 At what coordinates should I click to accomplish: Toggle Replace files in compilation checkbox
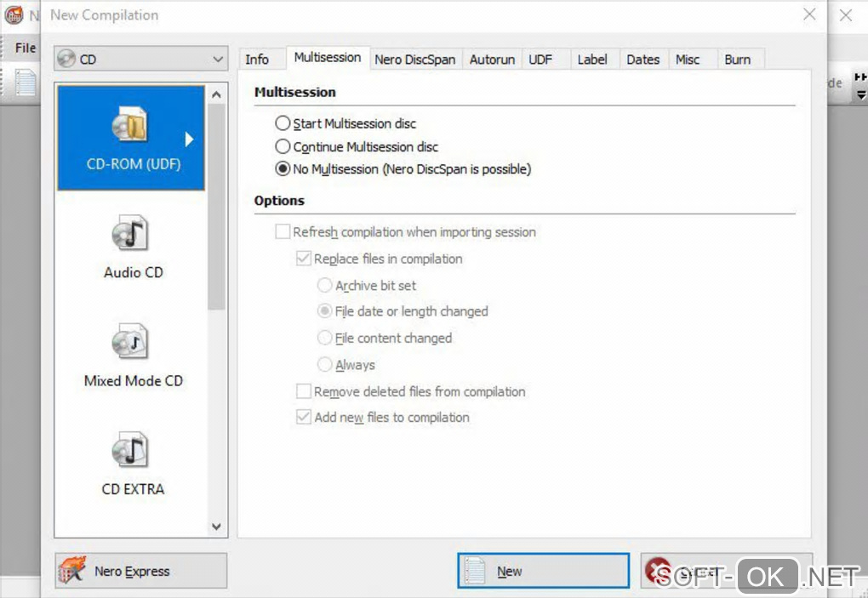pos(303,259)
